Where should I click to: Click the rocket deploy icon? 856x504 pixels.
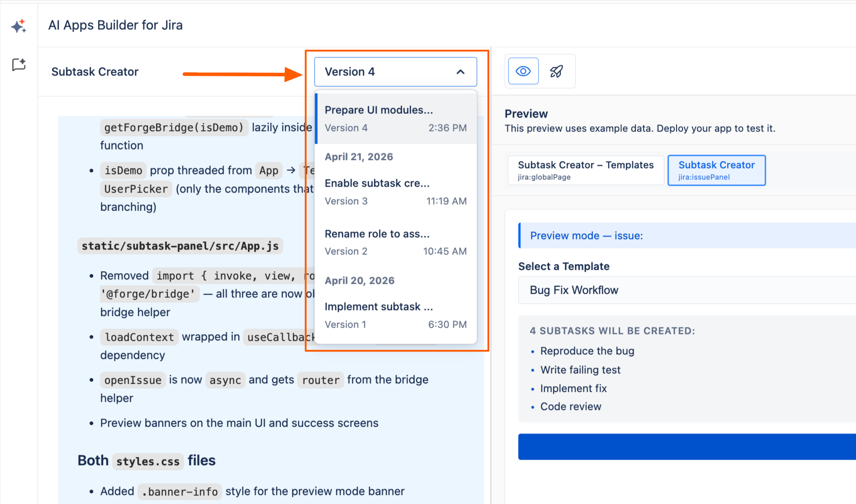[x=556, y=71]
